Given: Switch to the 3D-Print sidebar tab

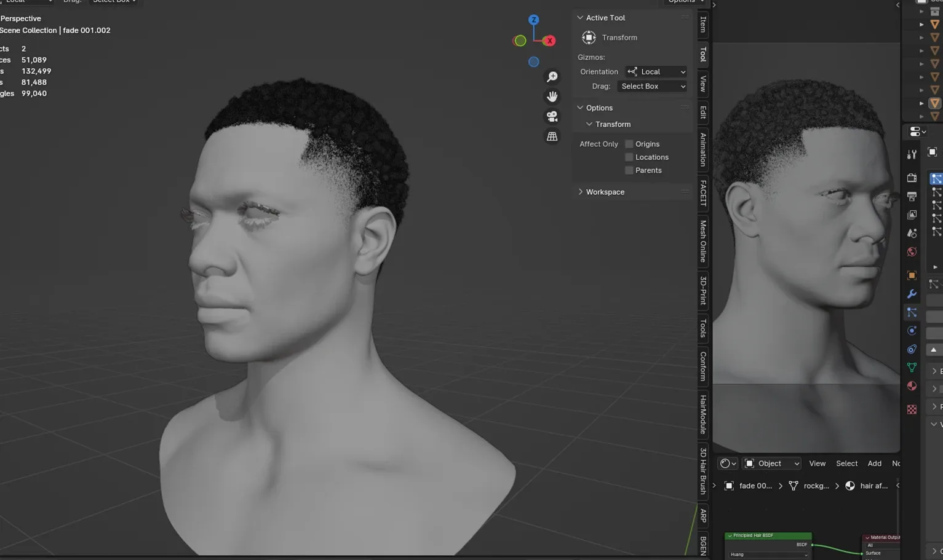Looking at the screenshot, I should [703, 290].
